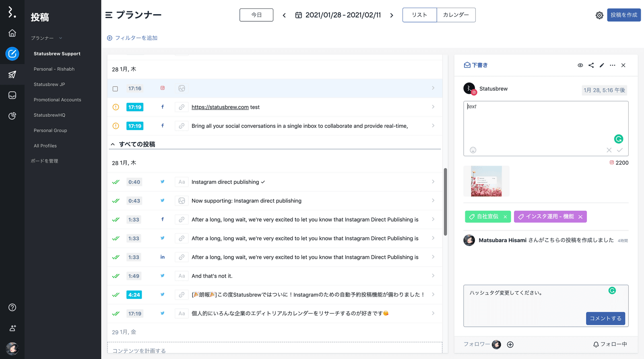Image resolution: width=644 pixels, height=359 pixels.
Task: Open the reports pie chart icon
Action: (x=12, y=116)
